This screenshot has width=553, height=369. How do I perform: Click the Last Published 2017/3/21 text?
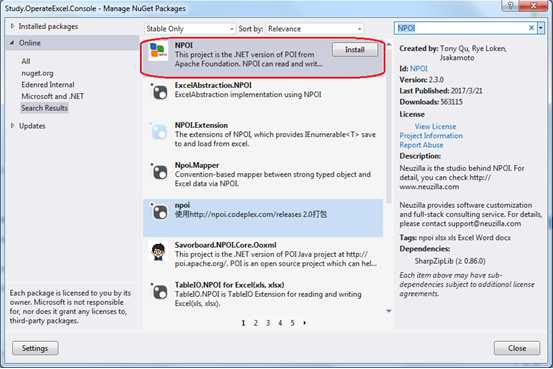[x=441, y=91]
